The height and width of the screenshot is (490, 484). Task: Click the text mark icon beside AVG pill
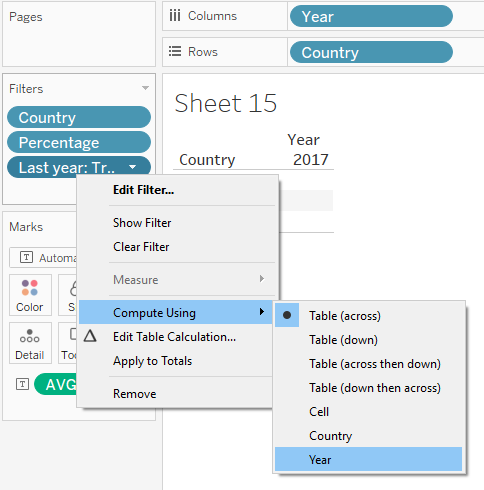click(x=22, y=384)
